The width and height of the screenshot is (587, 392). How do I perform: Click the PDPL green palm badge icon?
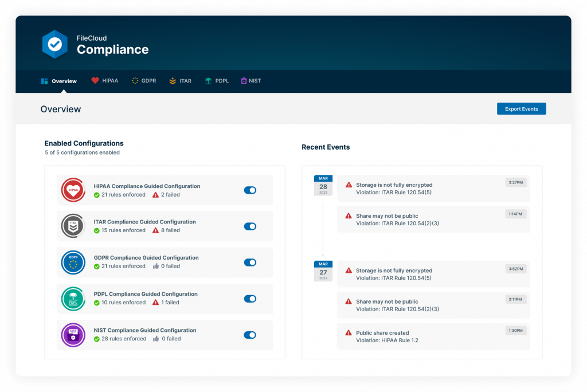(73, 299)
